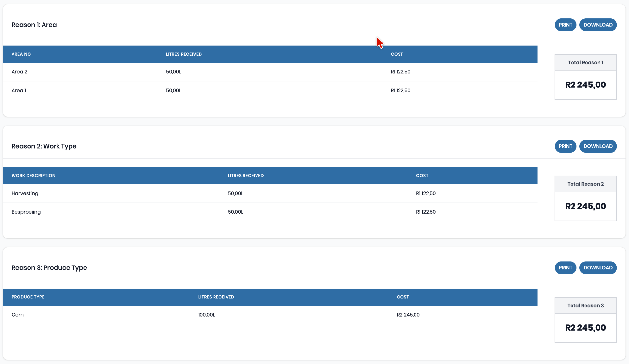Click COST header in Area table

[397, 54]
